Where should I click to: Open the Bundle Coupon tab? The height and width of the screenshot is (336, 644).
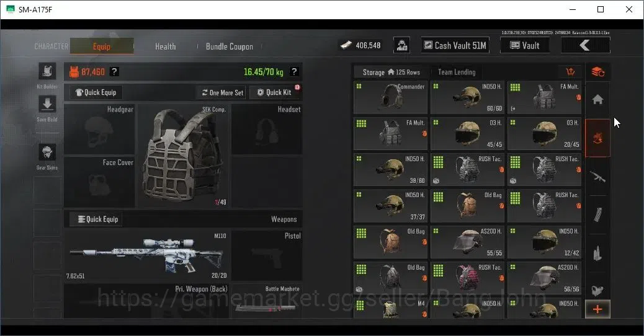point(229,46)
